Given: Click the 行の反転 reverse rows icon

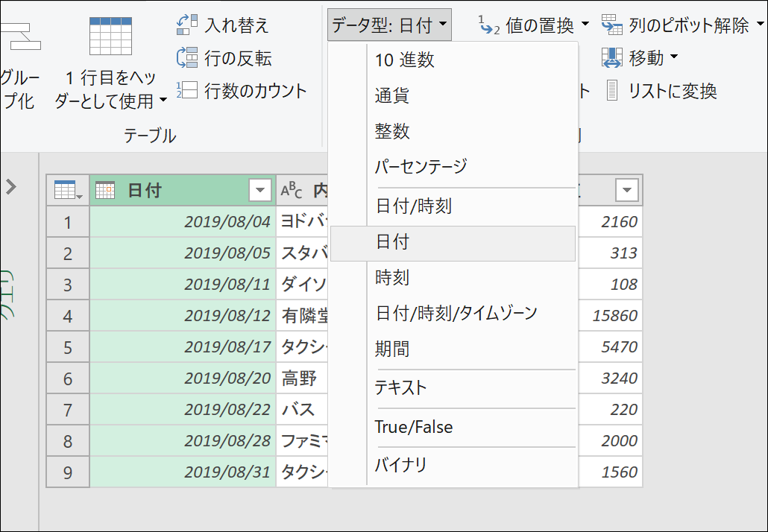Looking at the screenshot, I should click(x=187, y=58).
